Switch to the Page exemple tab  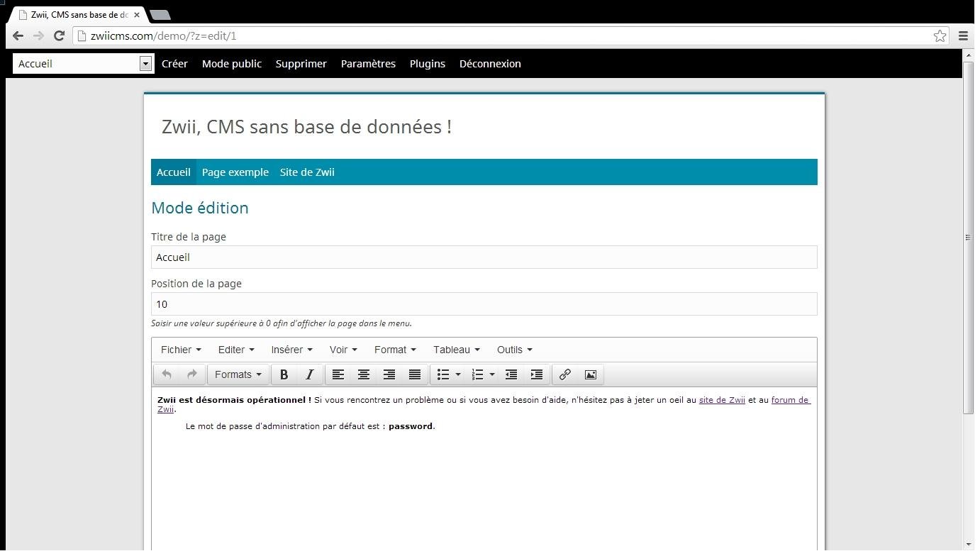(235, 172)
